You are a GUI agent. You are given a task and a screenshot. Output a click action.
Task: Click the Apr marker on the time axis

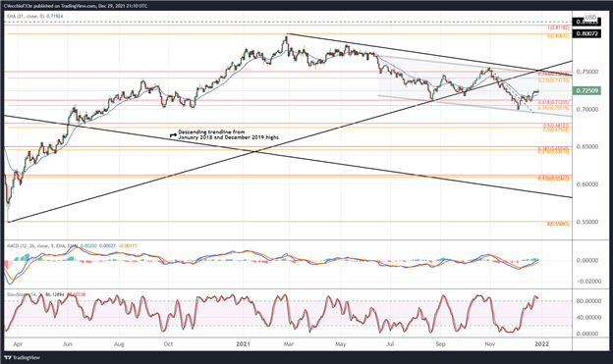[x=18, y=344]
